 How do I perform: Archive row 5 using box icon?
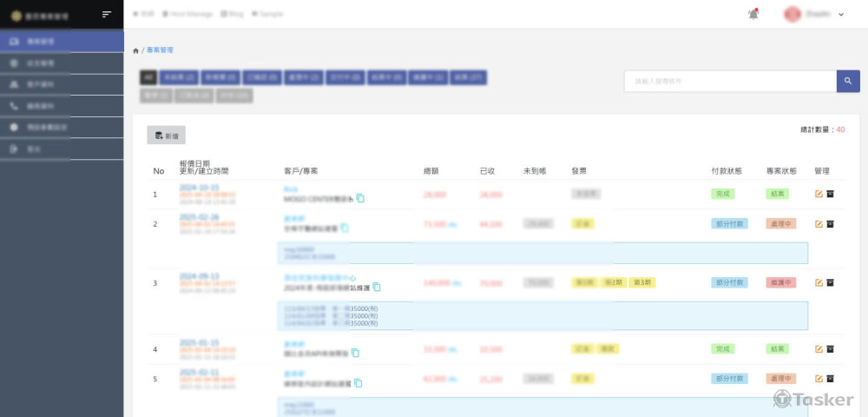pyautogui.click(x=830, y=379)
